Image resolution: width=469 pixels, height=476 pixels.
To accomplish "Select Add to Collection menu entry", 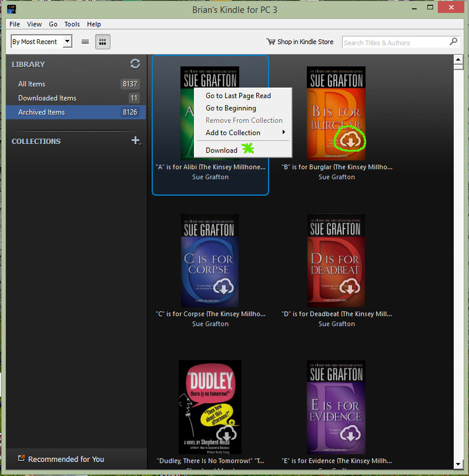I will pyautogui.click(x=243, y=133).
